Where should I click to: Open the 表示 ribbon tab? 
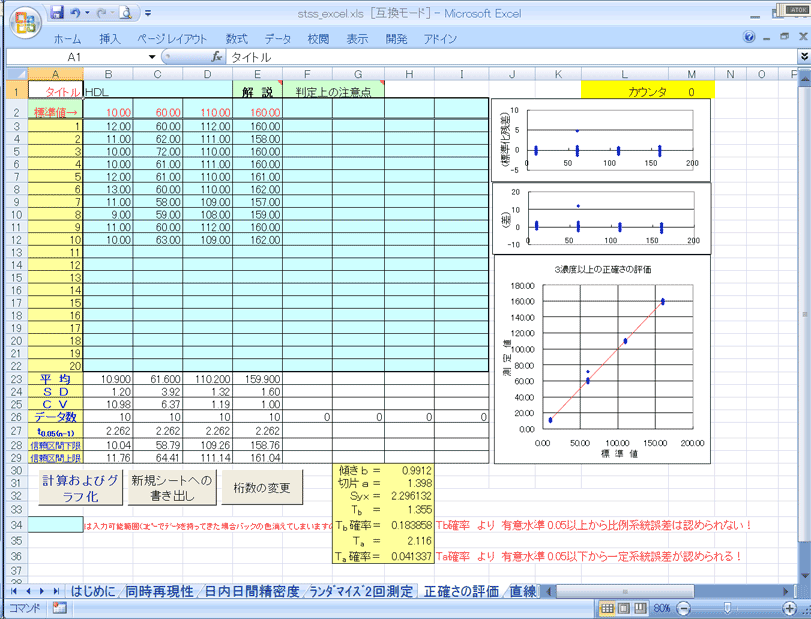coord(357,39)
